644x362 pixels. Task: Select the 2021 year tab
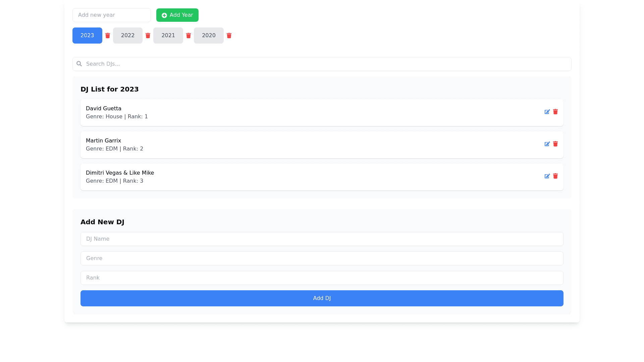[x=168, y=36]
